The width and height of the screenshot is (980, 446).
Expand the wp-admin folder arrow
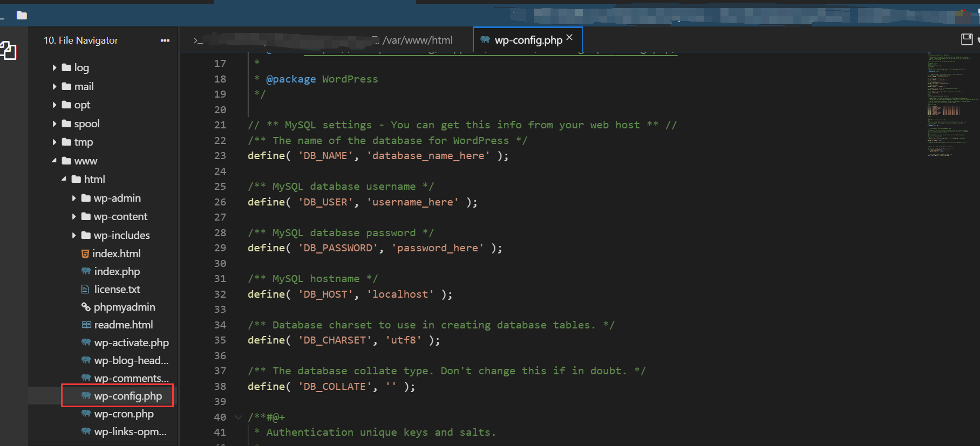(x=74, y=198)
